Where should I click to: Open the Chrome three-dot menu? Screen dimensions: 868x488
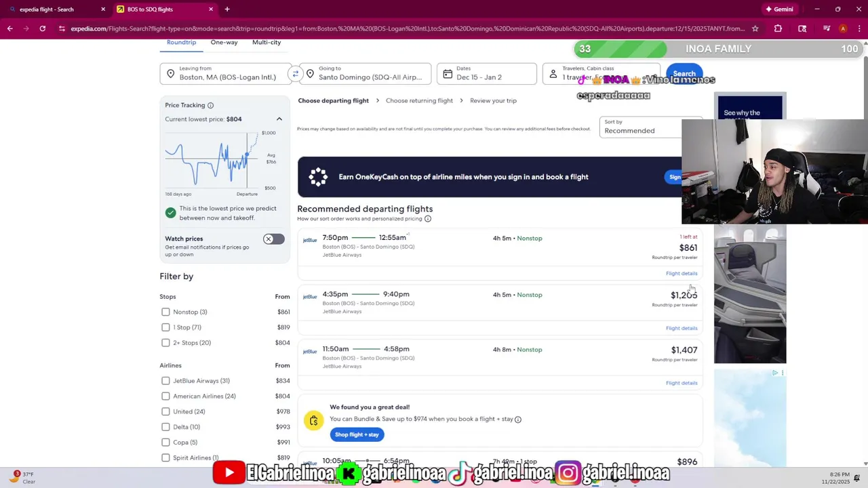tap(859, 28)
